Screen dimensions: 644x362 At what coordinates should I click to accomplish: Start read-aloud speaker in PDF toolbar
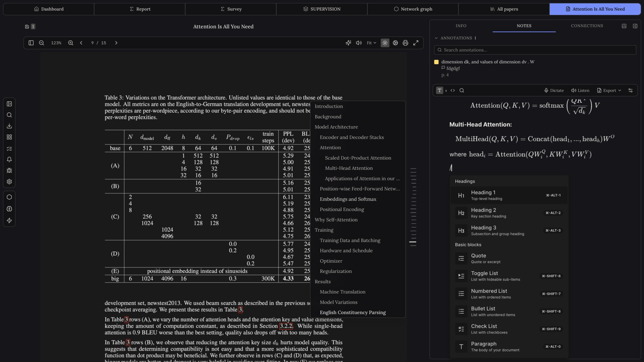359,43
